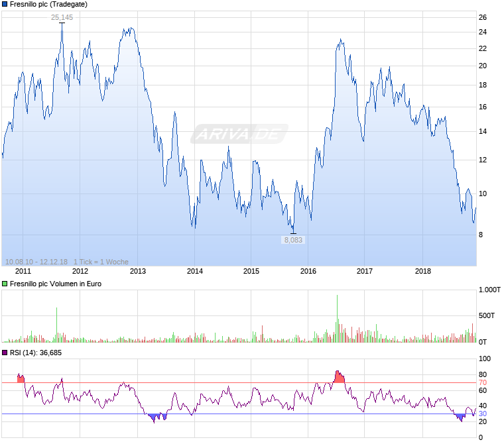
Task: Click the Fresnillo plc Volumen in Euro label
Action: point(56,284)
